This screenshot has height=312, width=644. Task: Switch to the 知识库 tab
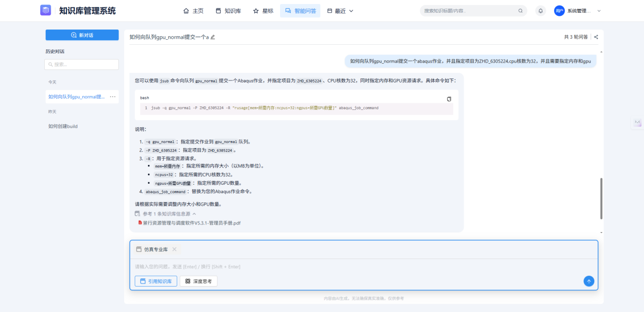(228, 11)
